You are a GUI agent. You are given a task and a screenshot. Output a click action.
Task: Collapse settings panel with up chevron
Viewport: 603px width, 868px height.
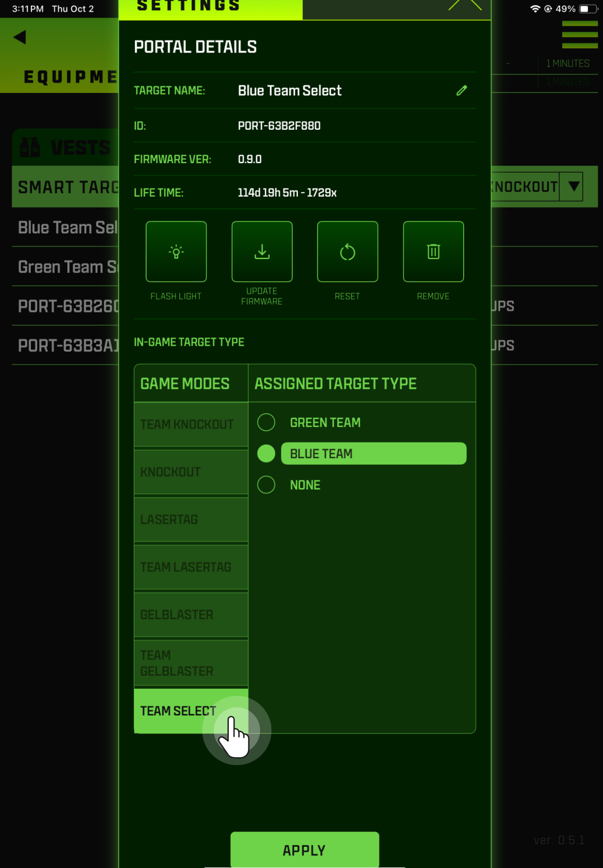pos(465,5)
